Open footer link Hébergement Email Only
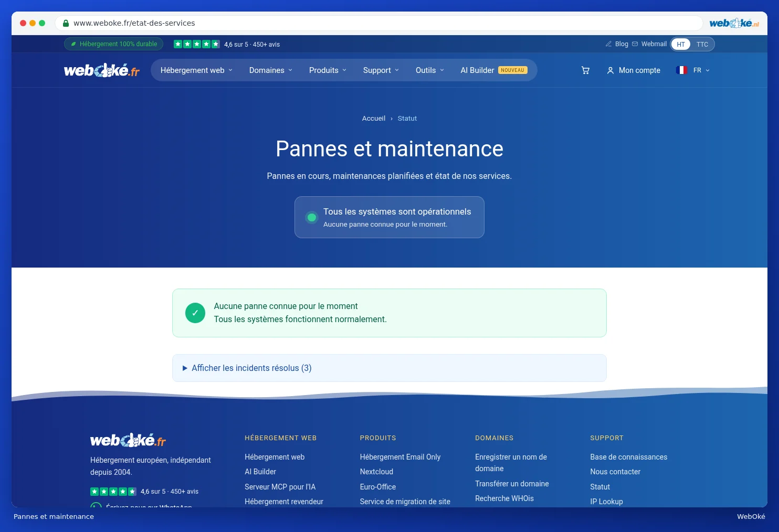The image size is (779, 532). [401, 457]
